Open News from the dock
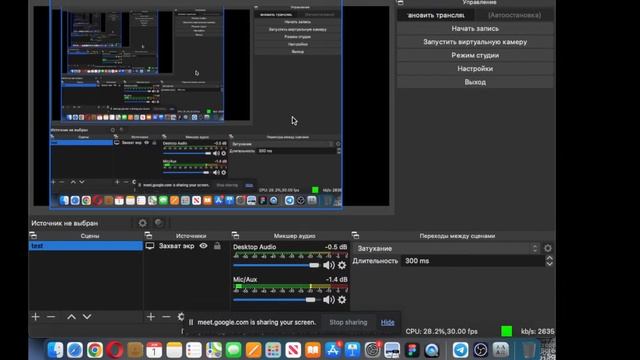 [293, 350]
